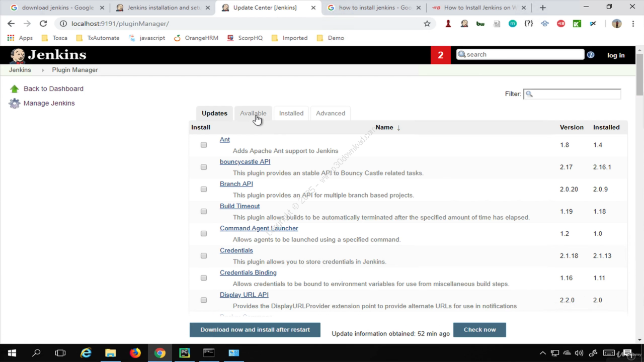Open PyCharm from the taskbar

click(x=184, y=353)
